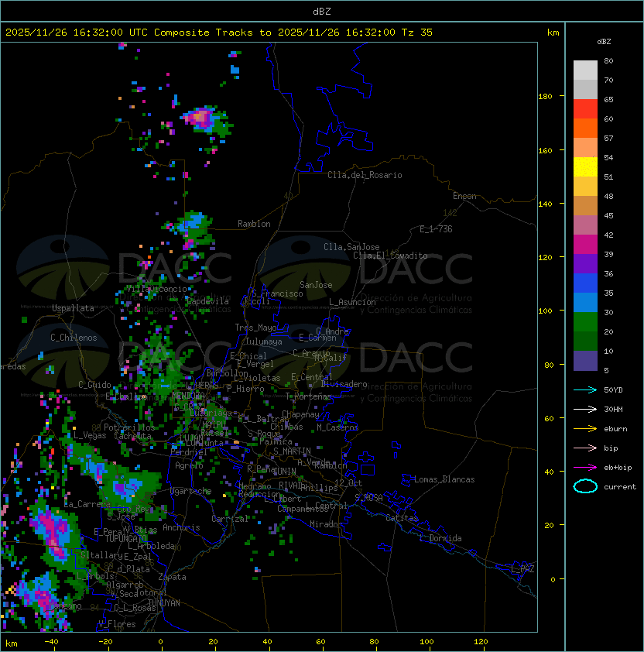This screenshot has height=652, width=644.
Task: Click the 140 tick on the right axis
Action: tap(545, 204)
